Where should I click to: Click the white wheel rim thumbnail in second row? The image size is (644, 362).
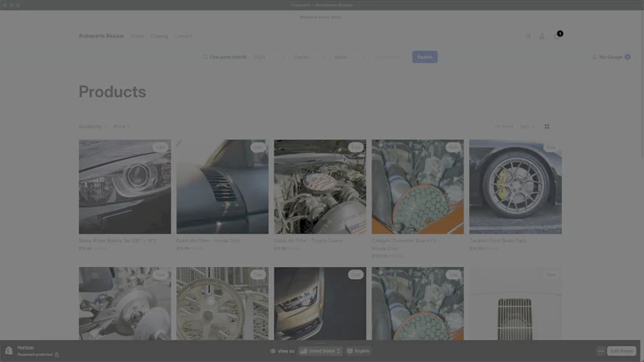click(x=223, y=304)
